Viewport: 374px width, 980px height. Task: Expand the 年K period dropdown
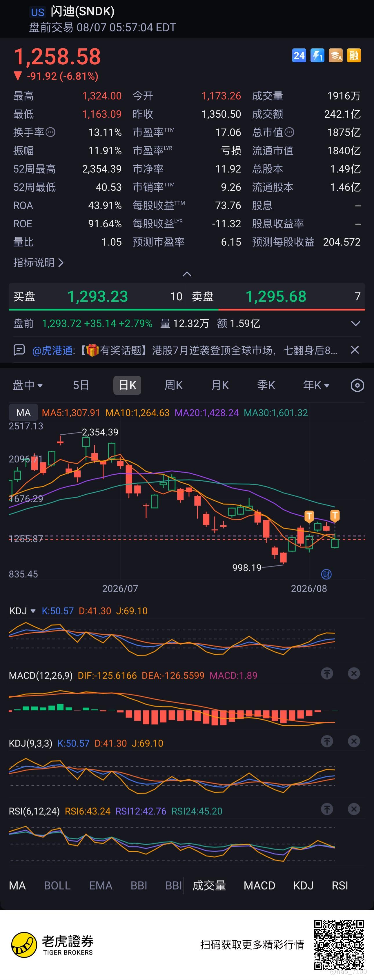click(316, 385)
